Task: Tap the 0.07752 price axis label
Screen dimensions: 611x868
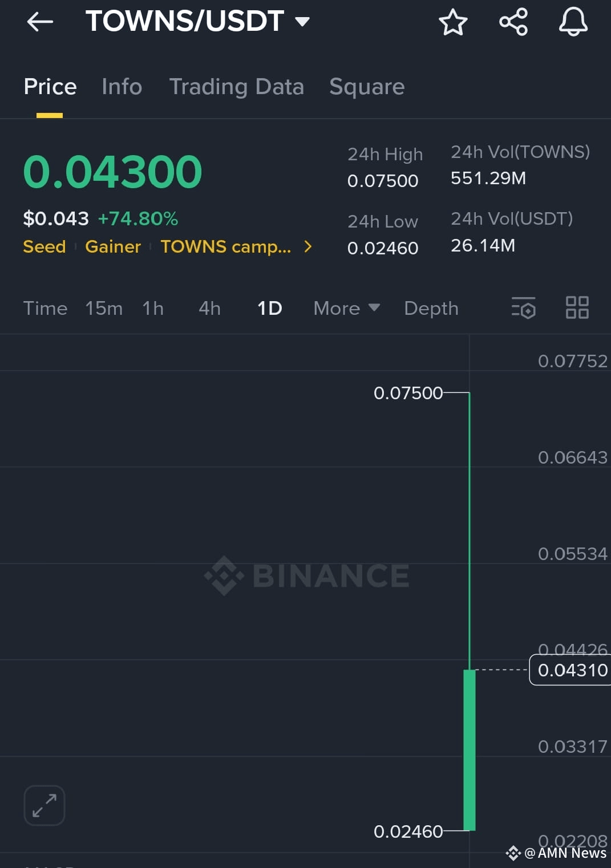Action: (573, 361)
